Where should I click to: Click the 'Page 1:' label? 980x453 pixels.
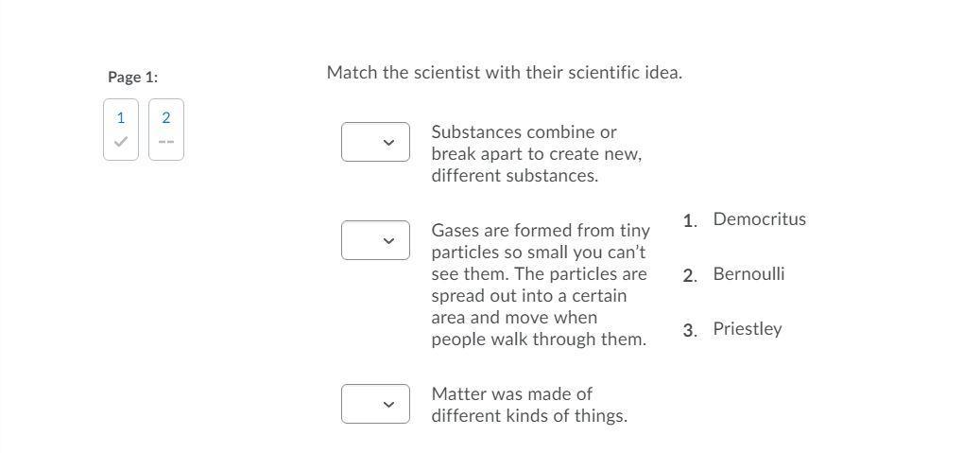tap(132, 77)
